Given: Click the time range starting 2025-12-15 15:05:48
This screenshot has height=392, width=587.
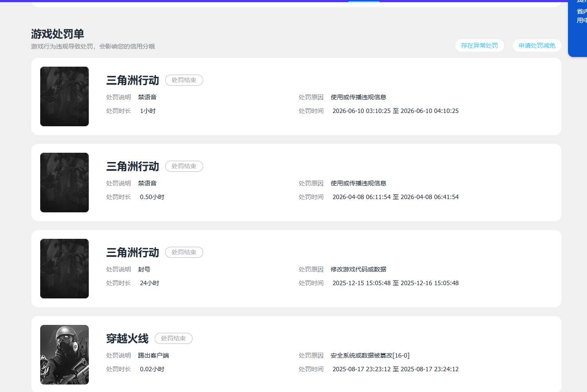Looking at the screenshot, I should [x=396, y=283].
